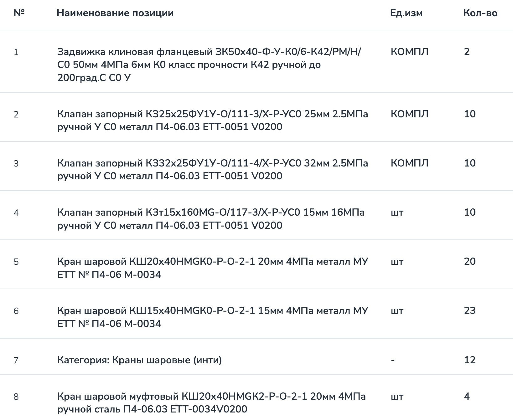Click the «Кол-во» column header
The image size is (513, 420).
pos(480,13)
